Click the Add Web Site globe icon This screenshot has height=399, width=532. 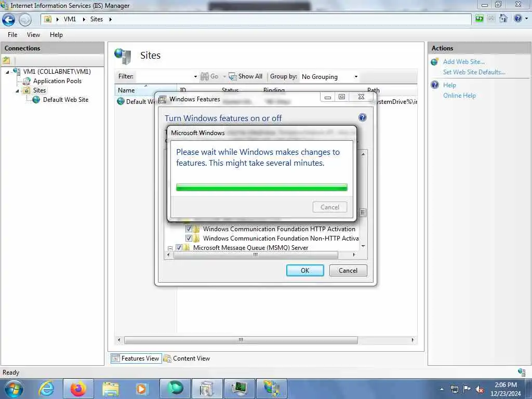435,62
